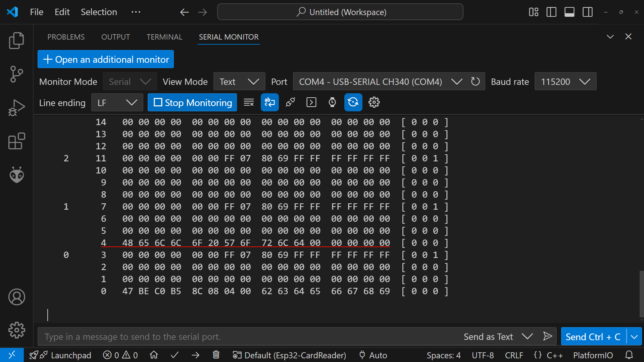Open the Run and Debug view
The image size is (644, 362).
[16, 108]
